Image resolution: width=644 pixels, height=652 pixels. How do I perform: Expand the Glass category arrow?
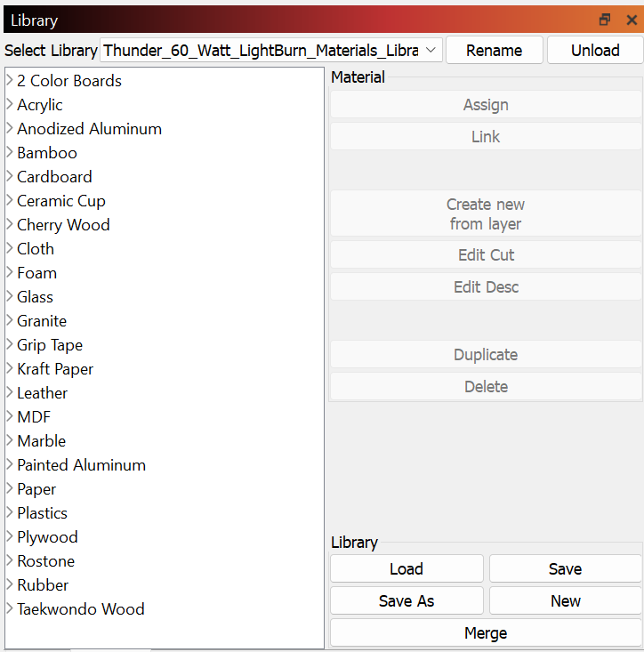[x=10, y=296]
